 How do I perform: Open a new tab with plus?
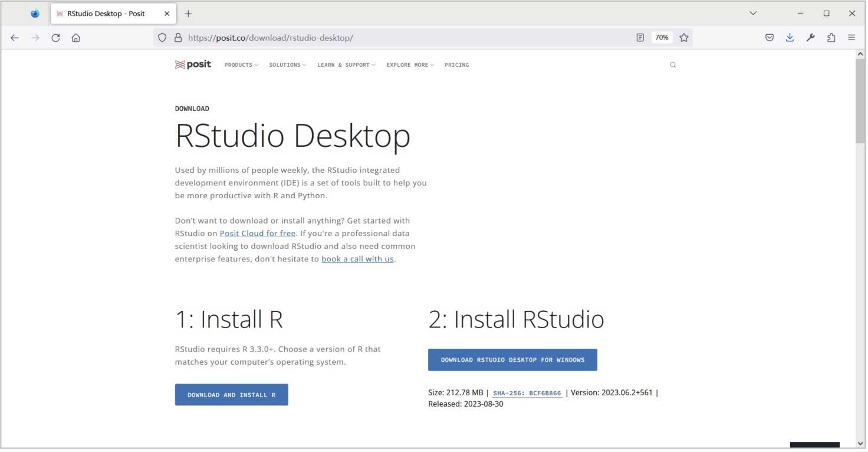(x=188, y=14)
